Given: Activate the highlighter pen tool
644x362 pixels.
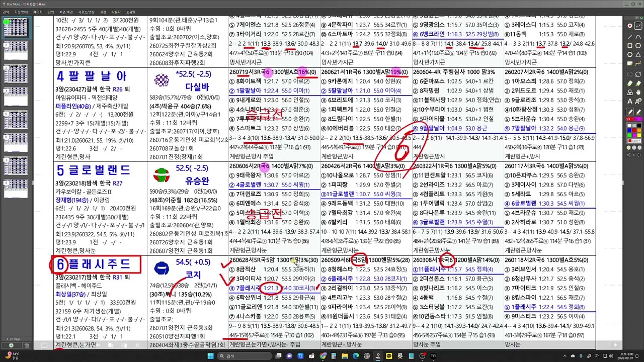Looking at the screenshot, I should [638, 112].
